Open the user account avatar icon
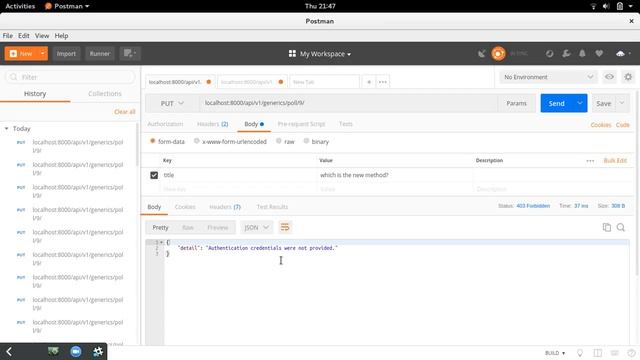The height and width of the screenshot is (360, 640). 620,53
